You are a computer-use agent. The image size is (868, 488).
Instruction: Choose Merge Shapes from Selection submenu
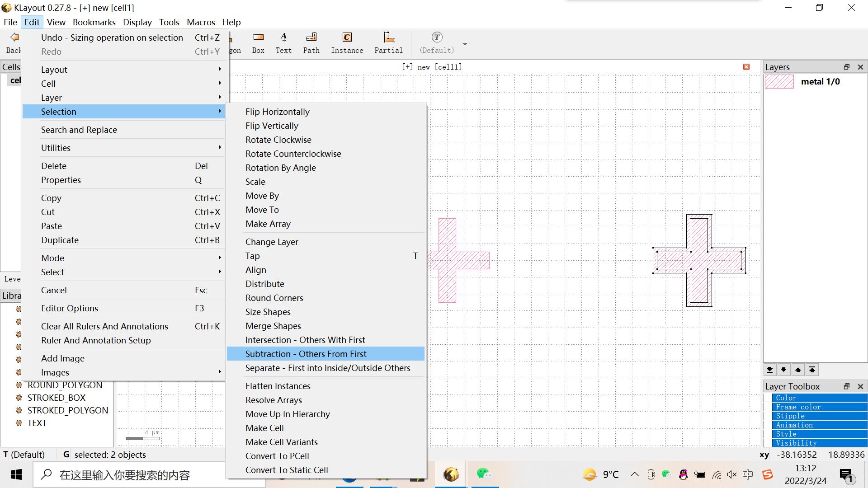273,326
